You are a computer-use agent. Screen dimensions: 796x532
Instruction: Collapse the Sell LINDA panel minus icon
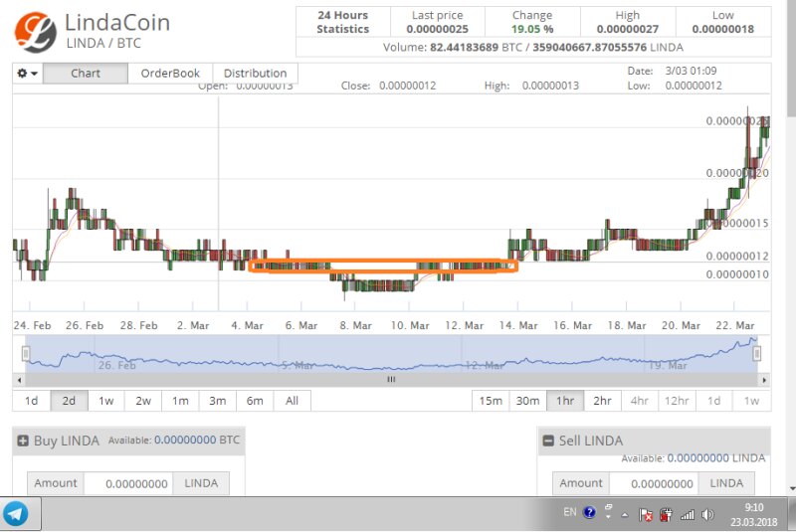click(x=547, y=441)
